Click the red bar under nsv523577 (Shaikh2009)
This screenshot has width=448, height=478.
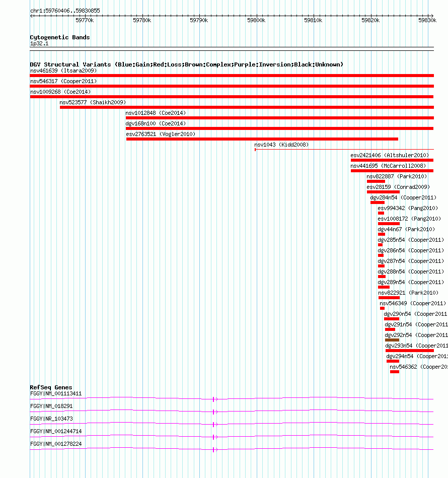tap(247, 107)
